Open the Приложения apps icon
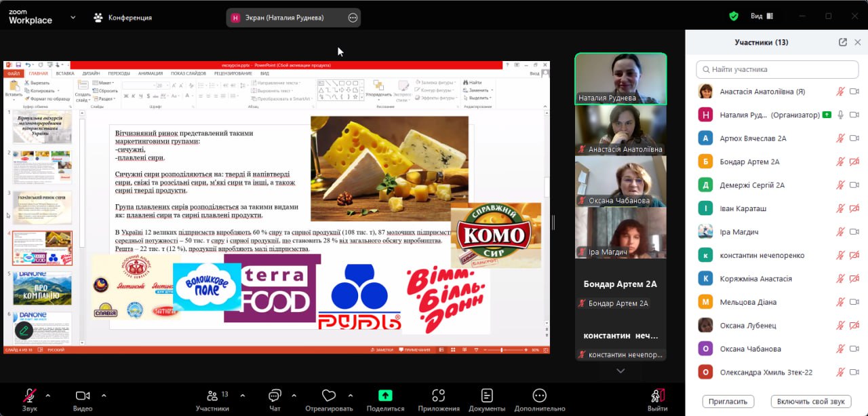Viewport: 868px width, 416px height. pos(439,396)
